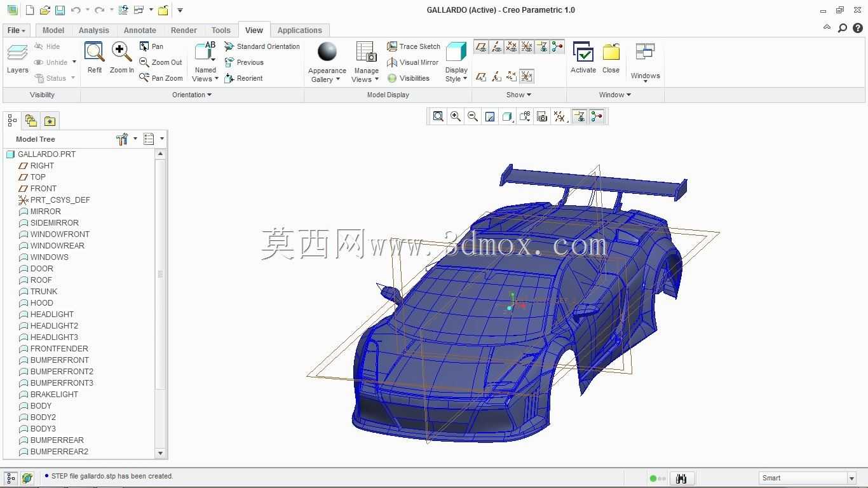
Task: Switch to the Folder Browser navigator tab
Action: (31, 121)
